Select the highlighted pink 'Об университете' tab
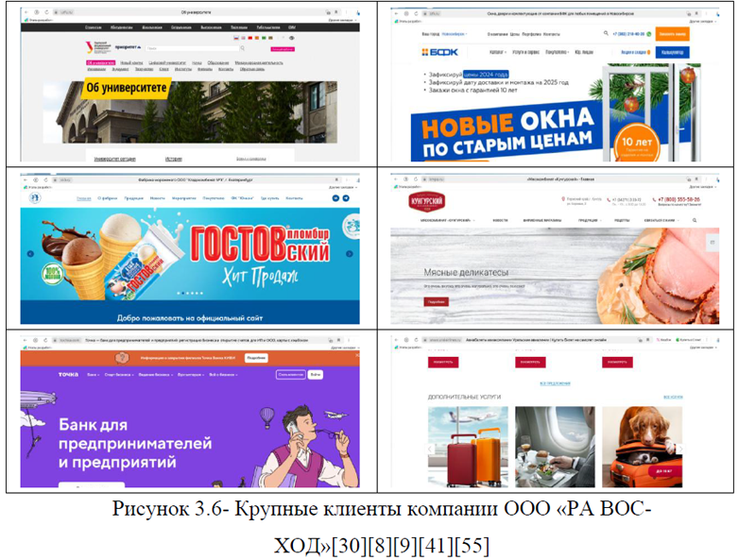This screenshot has width=756, height=560. (101, 62)
